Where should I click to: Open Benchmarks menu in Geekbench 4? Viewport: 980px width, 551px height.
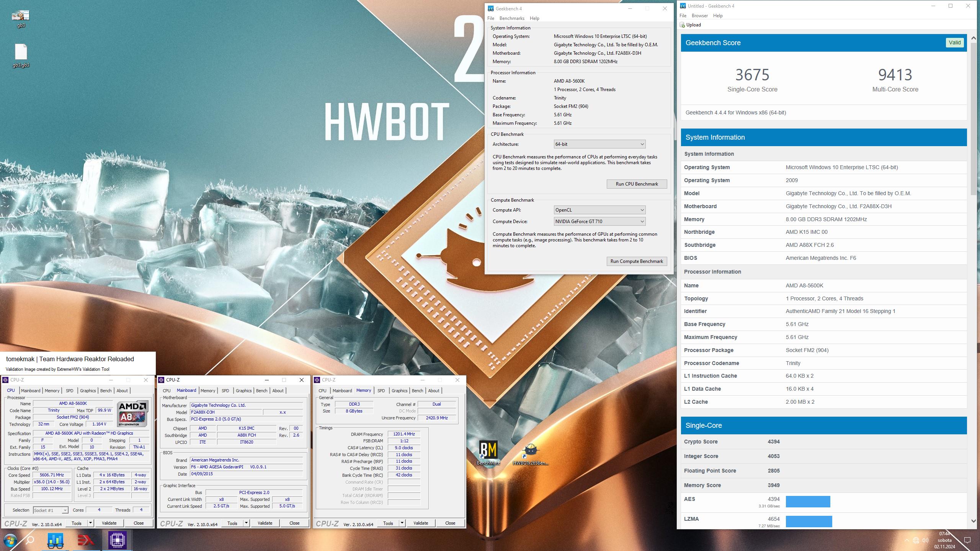point(512,18)
